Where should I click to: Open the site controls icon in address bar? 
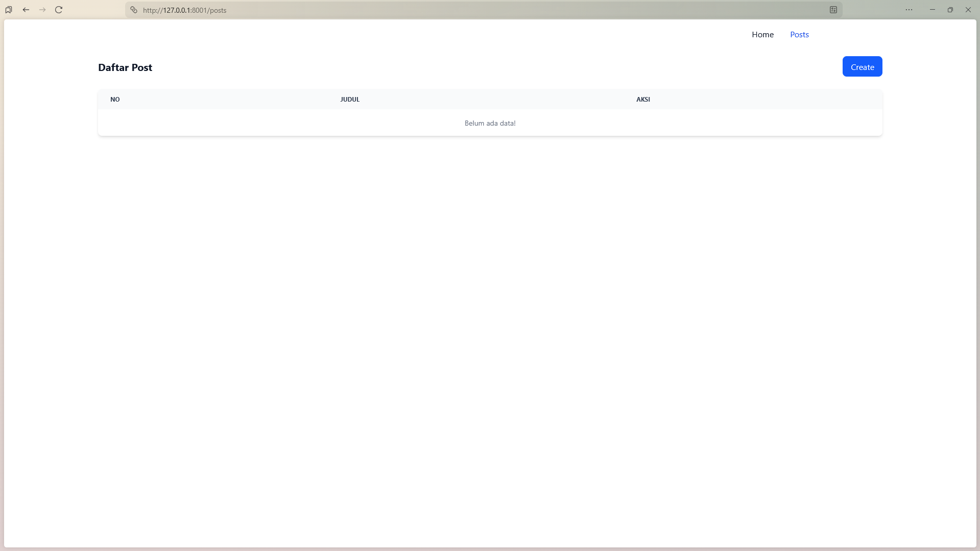point(833,10)
